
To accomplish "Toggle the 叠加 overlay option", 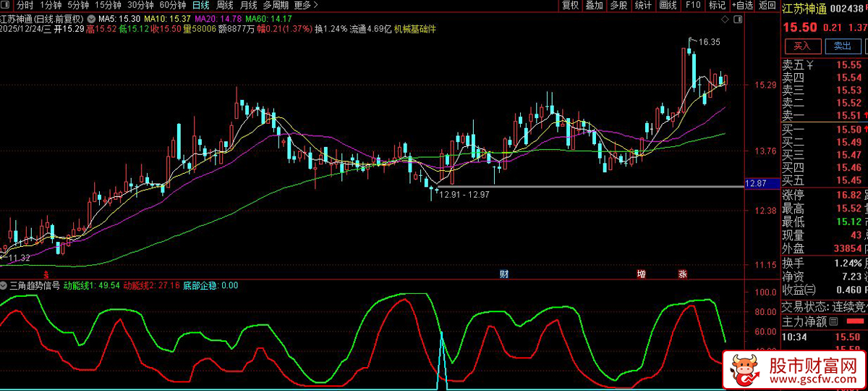I will tap(594, 5).
